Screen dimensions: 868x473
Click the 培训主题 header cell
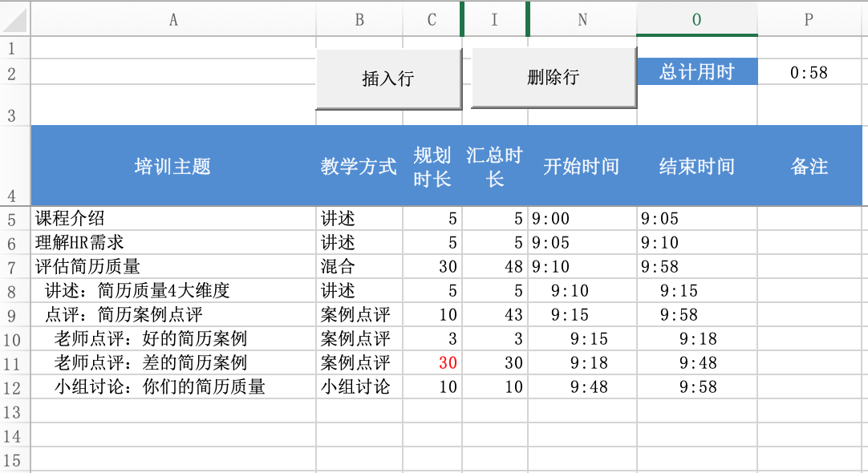tap(173, 166)
